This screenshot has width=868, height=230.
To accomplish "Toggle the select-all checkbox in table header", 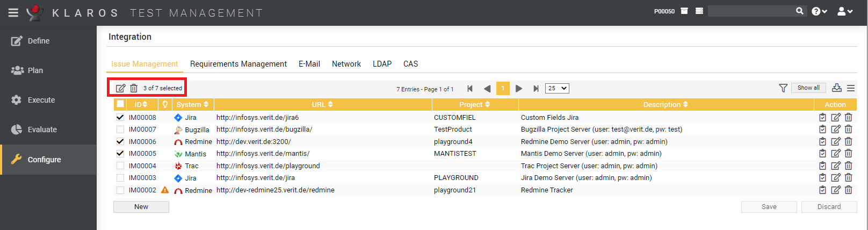I will (x=120, y=104).
